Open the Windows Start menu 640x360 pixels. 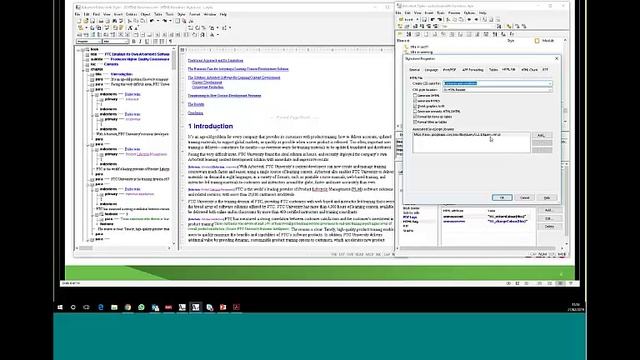point(60,307)
